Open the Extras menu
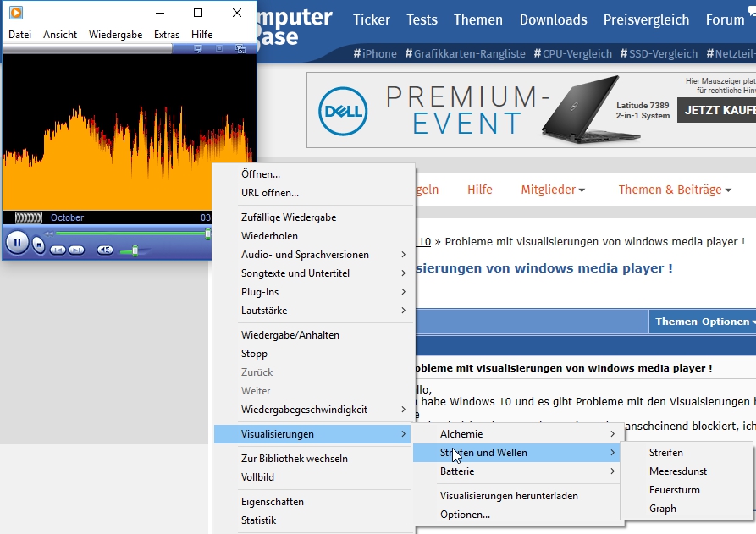The image size is (756, 534). pyautogui.click(x=167, y=35)
